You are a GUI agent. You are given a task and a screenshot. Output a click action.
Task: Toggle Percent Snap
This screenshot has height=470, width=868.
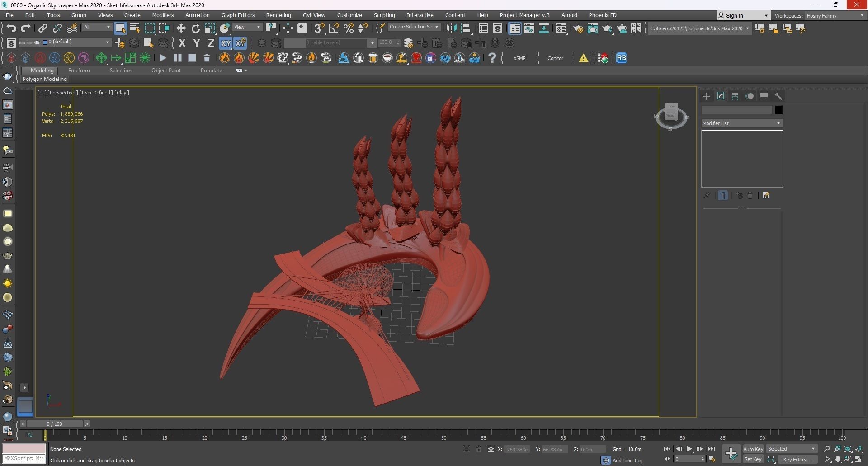click(x=348, y=28)
